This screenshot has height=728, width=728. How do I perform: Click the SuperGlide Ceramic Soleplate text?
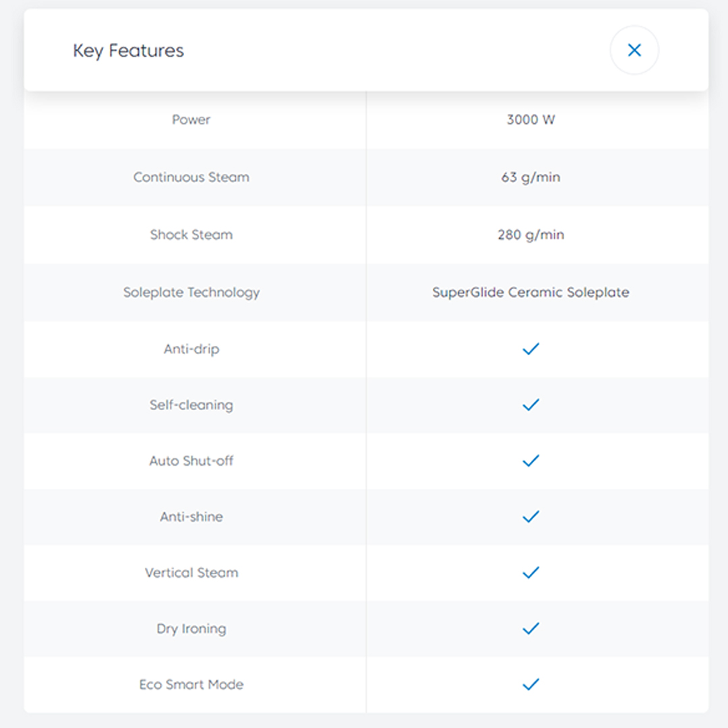click(531, 293)
